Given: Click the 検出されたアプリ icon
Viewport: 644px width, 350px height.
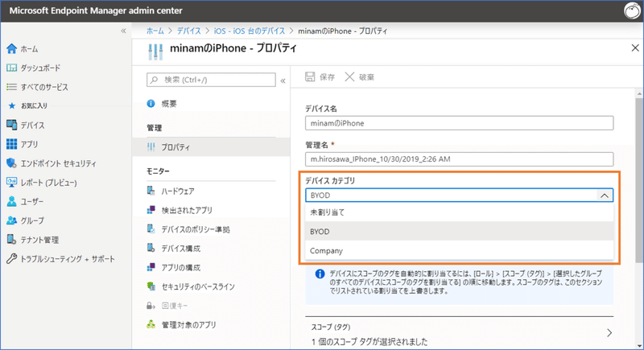Looking at the screenshot, I should pyautogui.click(x=151, y=210).
